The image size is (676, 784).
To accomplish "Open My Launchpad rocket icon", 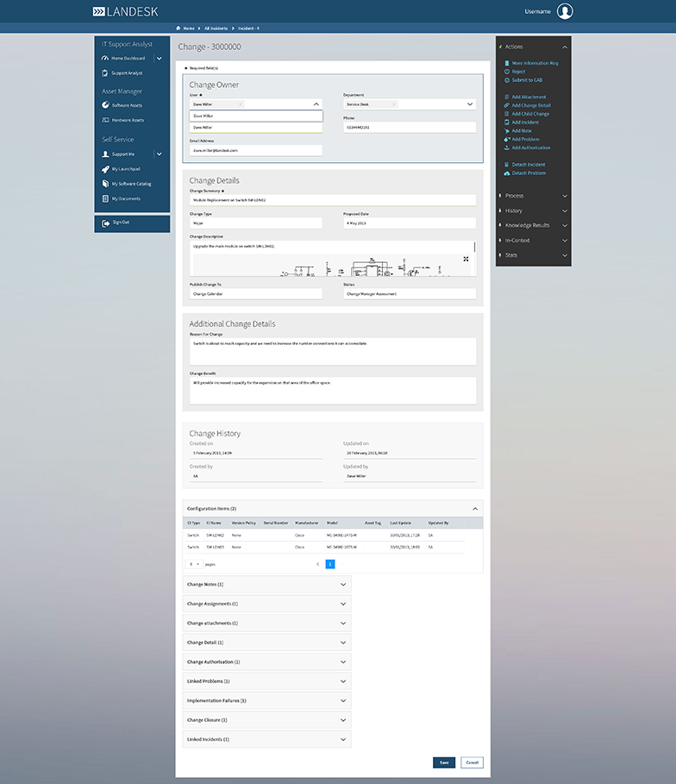I will 105,169.
